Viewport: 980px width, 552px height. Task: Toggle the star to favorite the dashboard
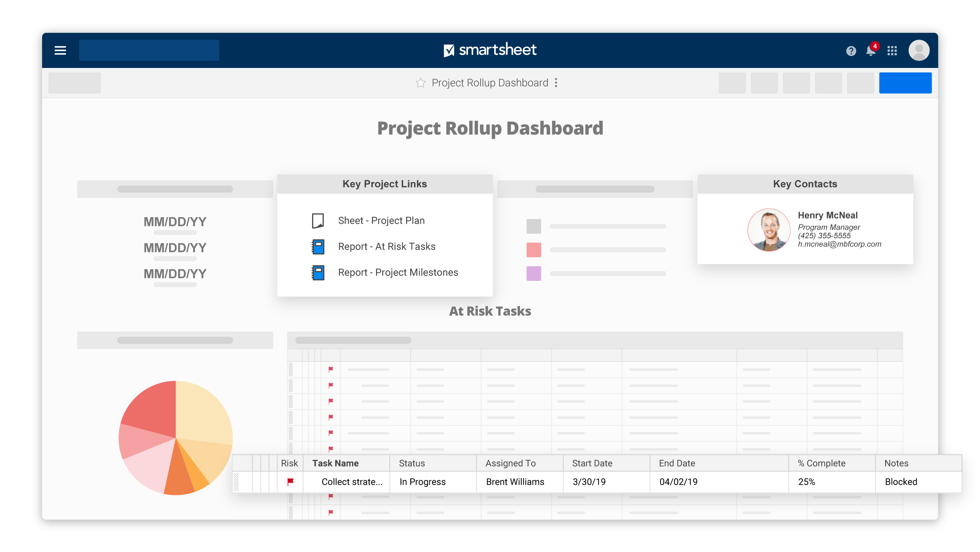[x=420, y=83]
